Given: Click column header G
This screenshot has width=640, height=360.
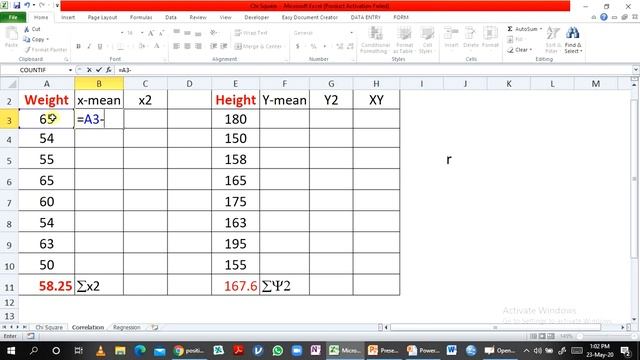Looking at the screenshot, I should (x=331, y=84).
